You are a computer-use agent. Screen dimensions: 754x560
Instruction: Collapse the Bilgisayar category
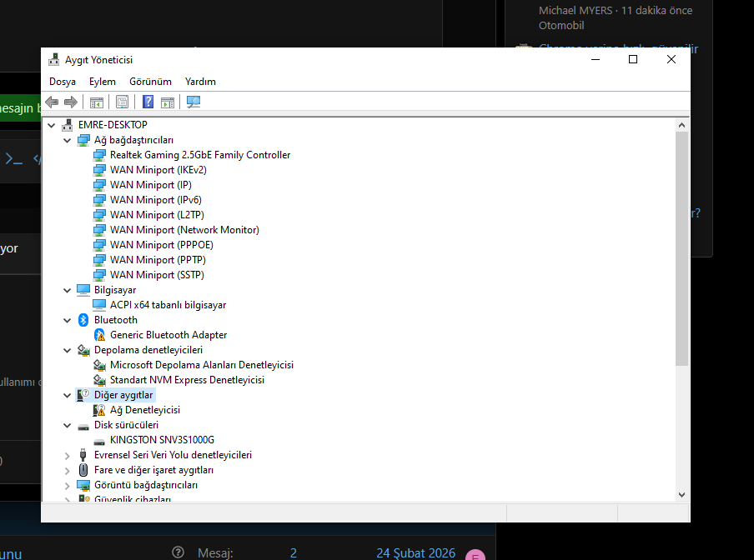68,290
